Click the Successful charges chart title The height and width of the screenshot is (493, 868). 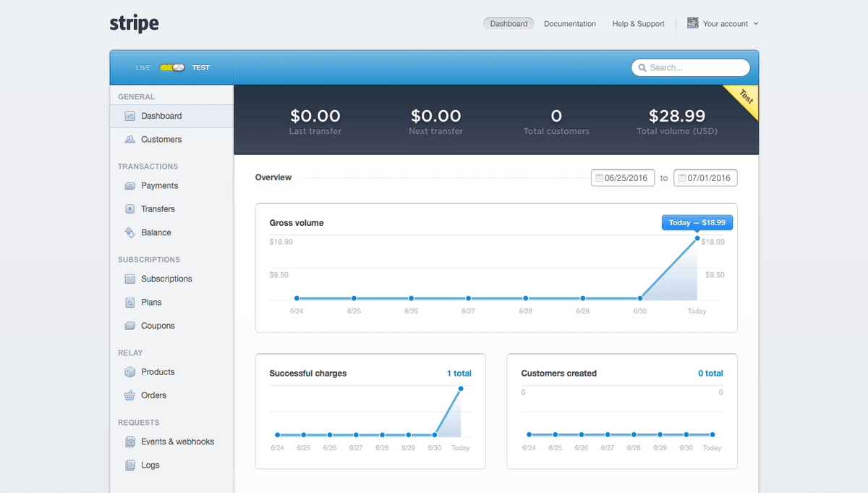pos(308,374)
